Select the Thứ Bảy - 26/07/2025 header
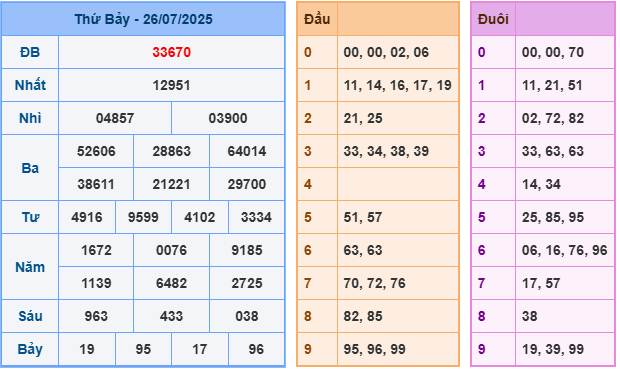This screenshot has width=620, height=369. [x=144, y=19]
